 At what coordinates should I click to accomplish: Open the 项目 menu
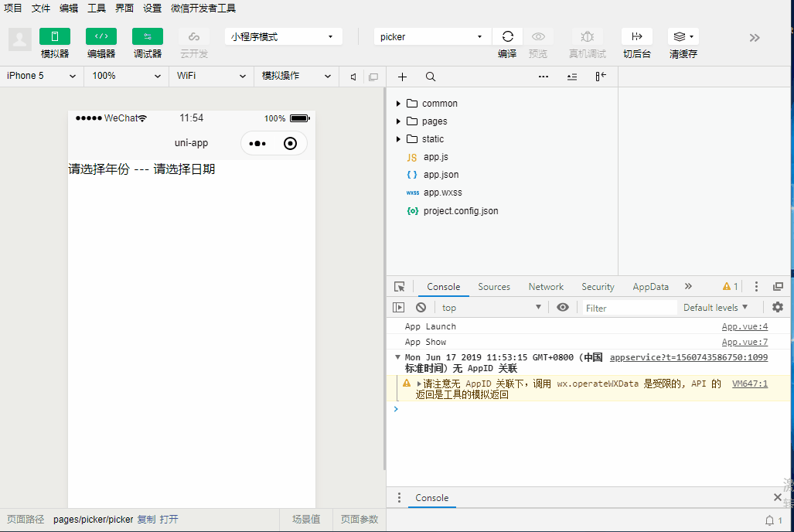coord(13,8)
